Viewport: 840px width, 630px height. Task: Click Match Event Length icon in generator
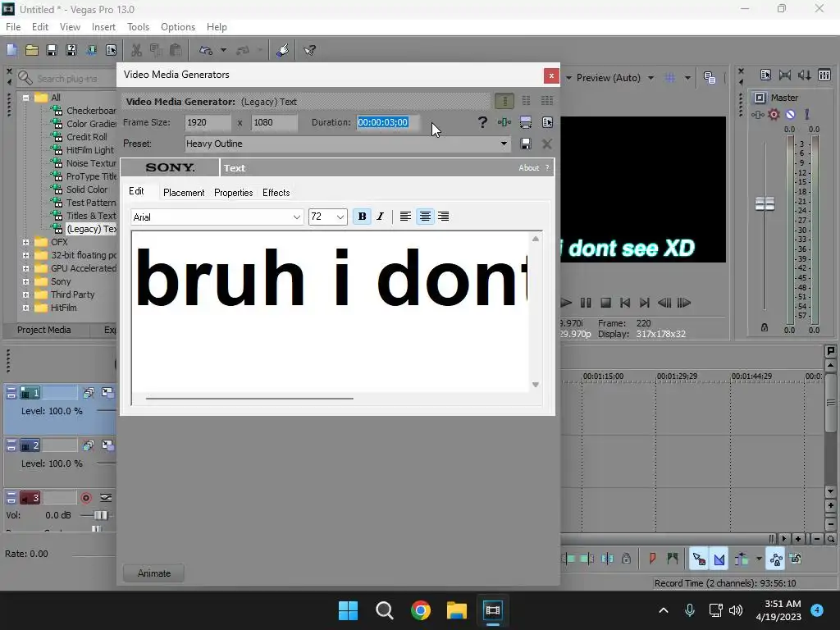(526, 123)
